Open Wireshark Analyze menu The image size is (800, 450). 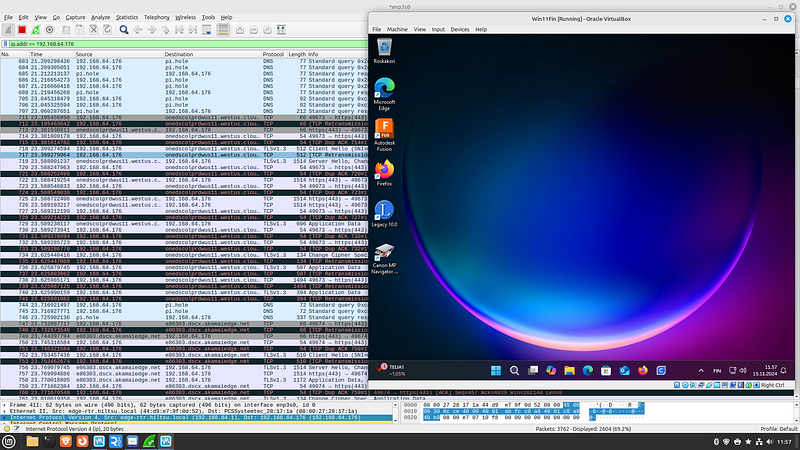click(101, 17)
